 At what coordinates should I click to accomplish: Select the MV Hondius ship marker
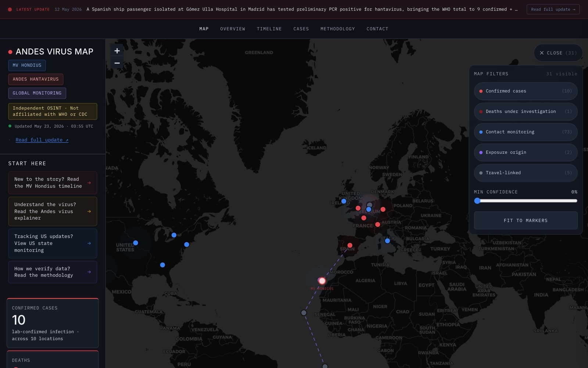coord(322,281)
